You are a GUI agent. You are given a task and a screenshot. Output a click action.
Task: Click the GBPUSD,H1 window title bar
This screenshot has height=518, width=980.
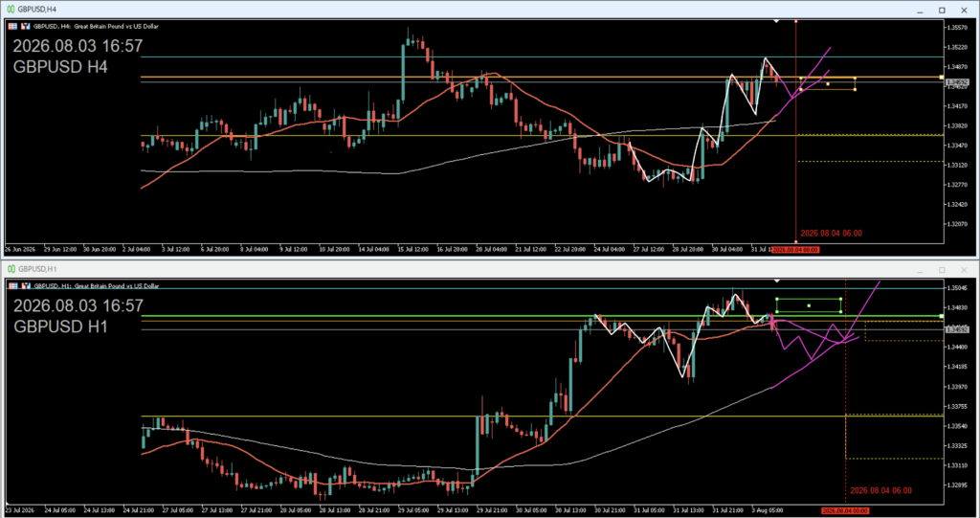pos(462,269)
